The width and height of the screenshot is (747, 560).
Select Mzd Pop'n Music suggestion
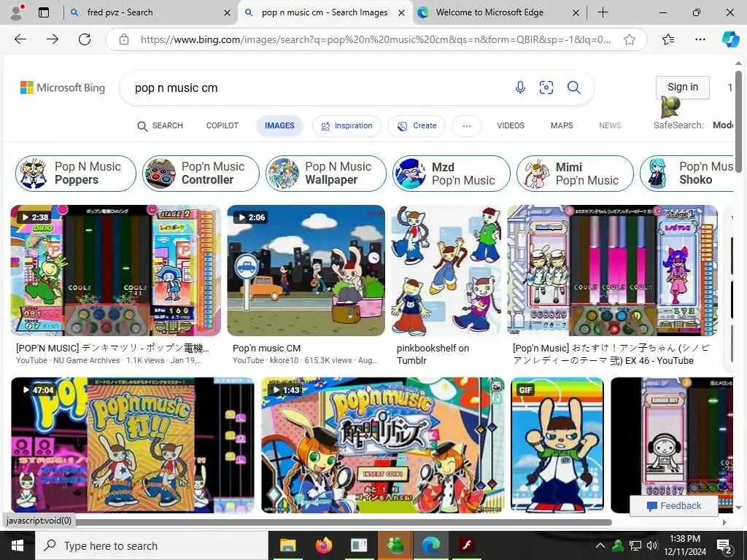(451, 174)
